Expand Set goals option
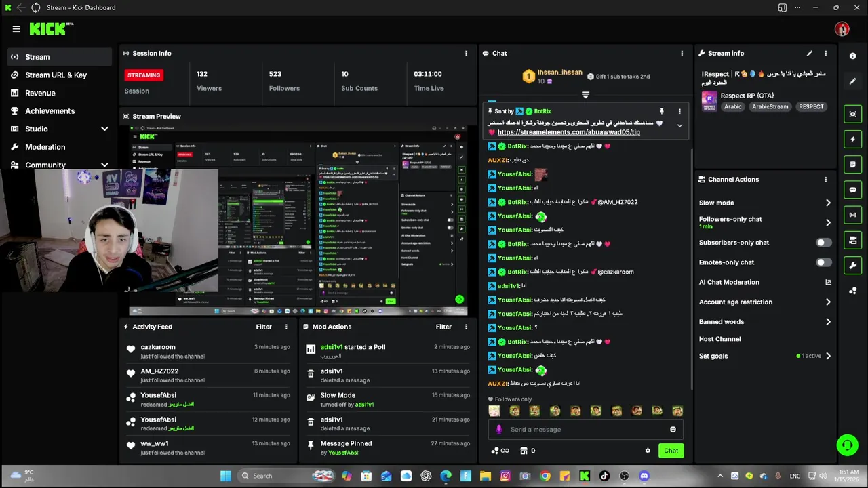The image size is (868, 488). pos(828,356)
